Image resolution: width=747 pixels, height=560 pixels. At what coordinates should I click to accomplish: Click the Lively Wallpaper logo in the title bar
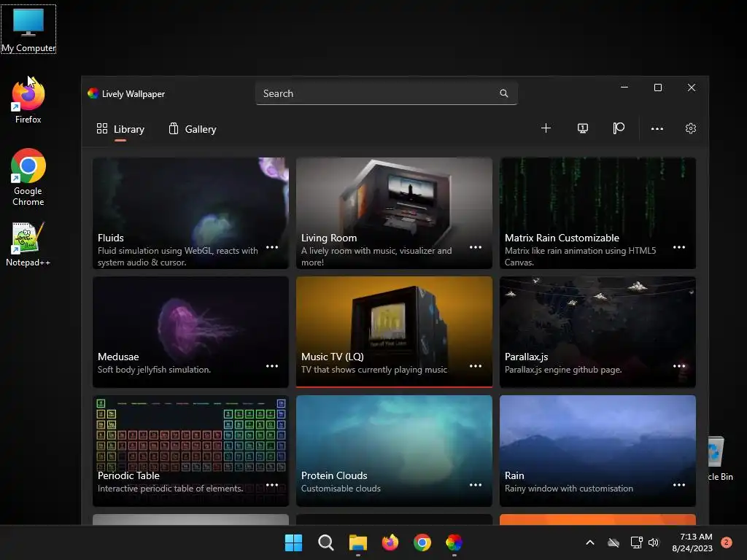click(x=93, y=93)
